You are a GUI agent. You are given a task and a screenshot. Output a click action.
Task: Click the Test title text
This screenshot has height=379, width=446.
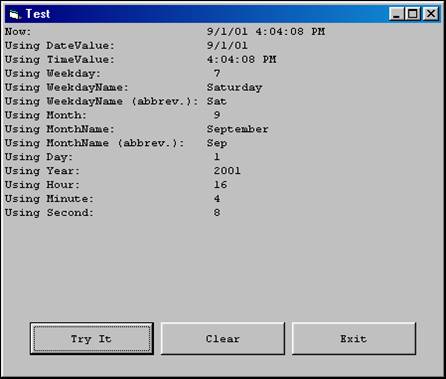[38, 14]
